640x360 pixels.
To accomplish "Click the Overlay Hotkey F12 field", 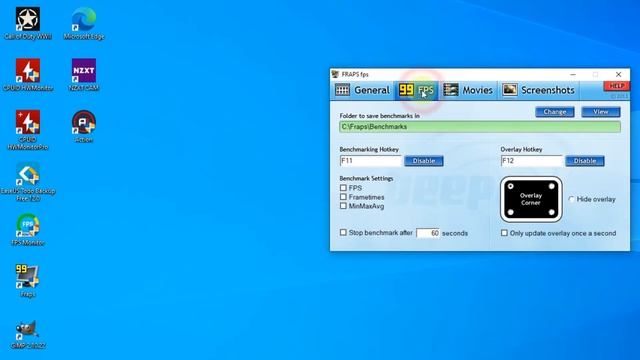I will click(x=532, y=161).
